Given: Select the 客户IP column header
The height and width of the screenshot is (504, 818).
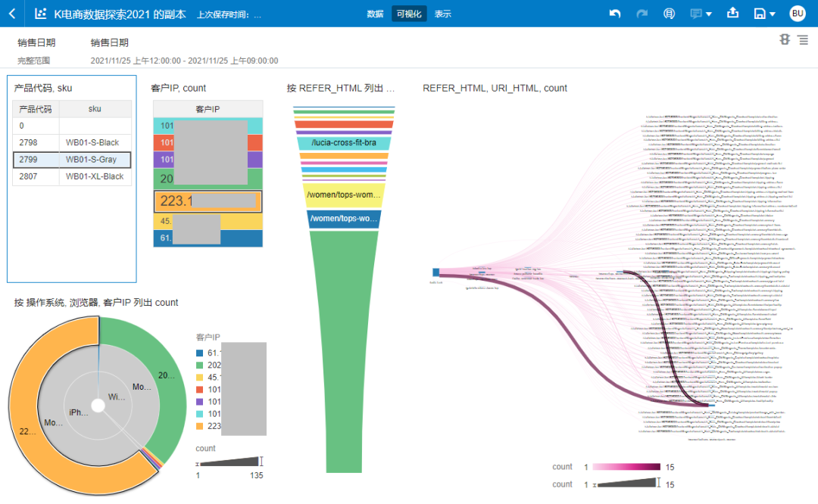Looking at the screenshot, I should (x=208, y=109).
